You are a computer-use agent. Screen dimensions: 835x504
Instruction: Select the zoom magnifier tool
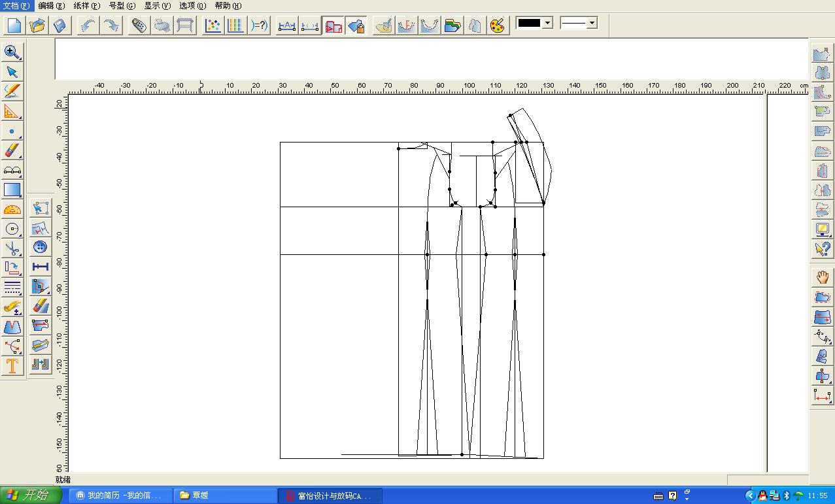point(12,52)
